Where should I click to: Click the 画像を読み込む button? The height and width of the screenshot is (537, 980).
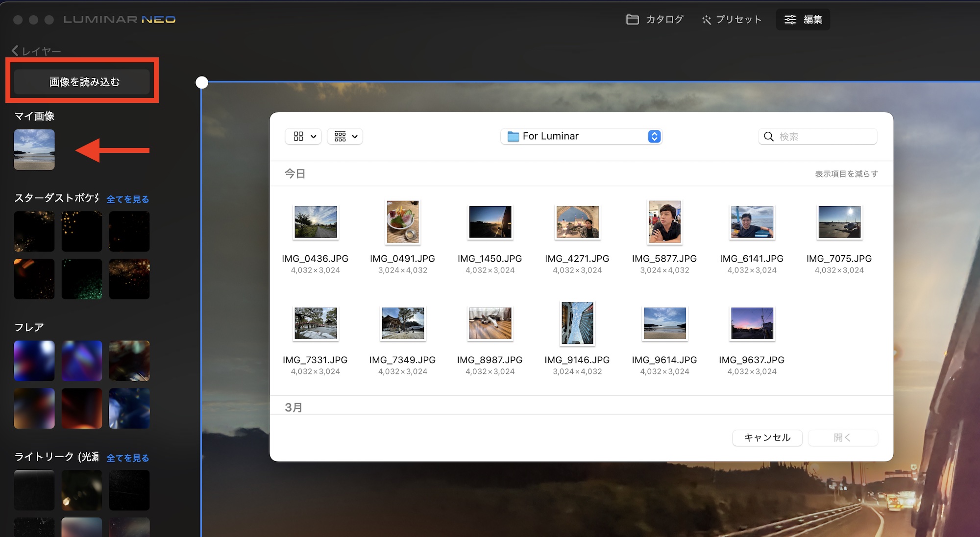[82, 82]
